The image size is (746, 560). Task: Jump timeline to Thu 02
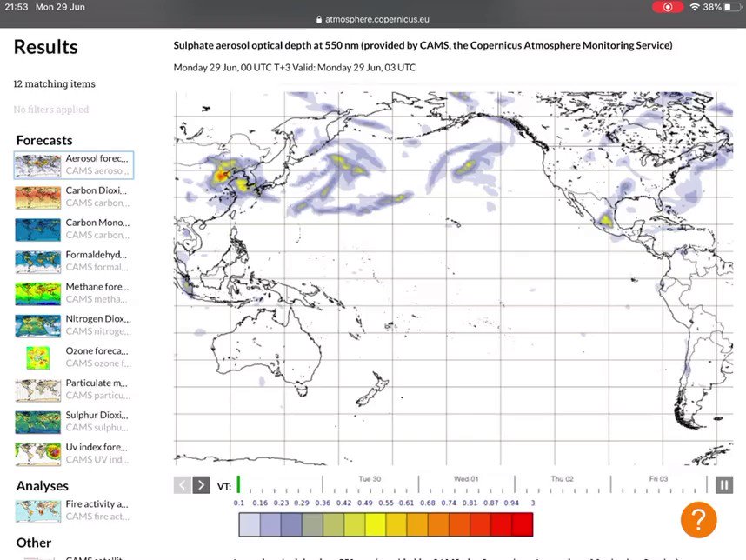click(x=563, y=478)
